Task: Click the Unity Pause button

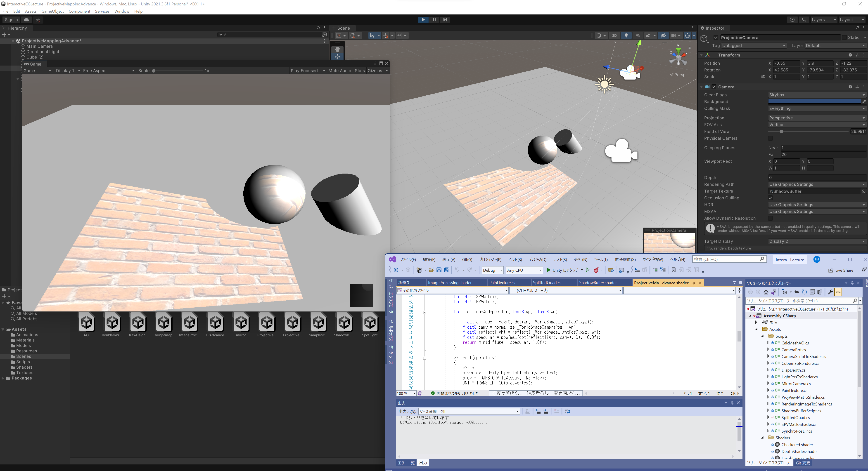Action: (x=434, y=19)
